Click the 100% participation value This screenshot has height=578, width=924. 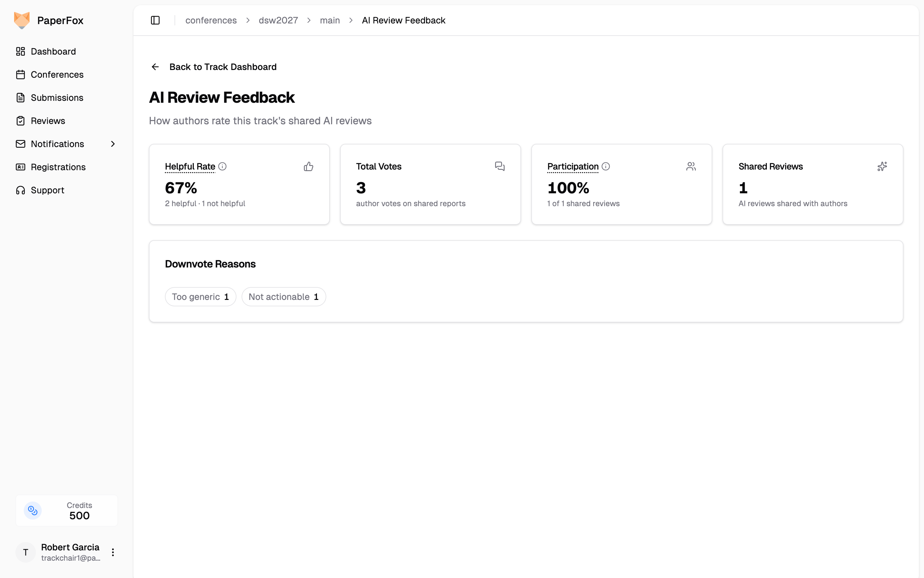pyautogui.click(x=568, y=188)
